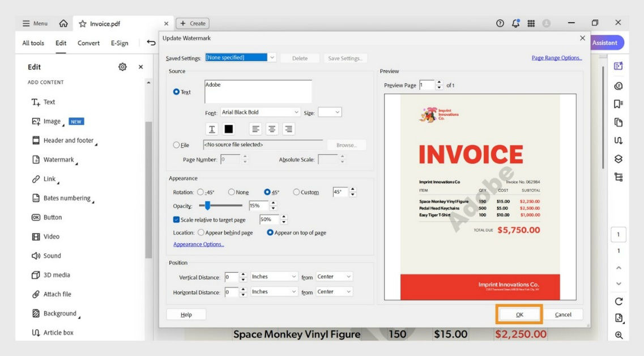Click the black watermark color swatch

pos(229,129)
